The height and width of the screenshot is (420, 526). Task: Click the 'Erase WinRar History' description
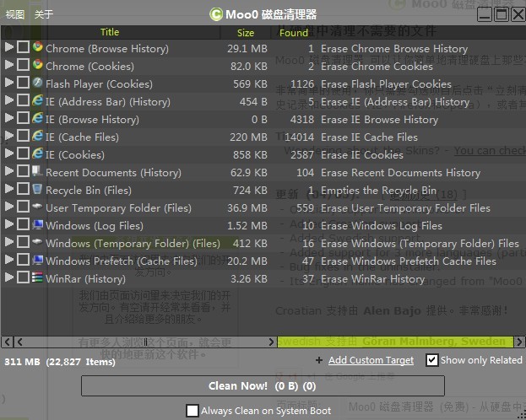coord(372,279)
